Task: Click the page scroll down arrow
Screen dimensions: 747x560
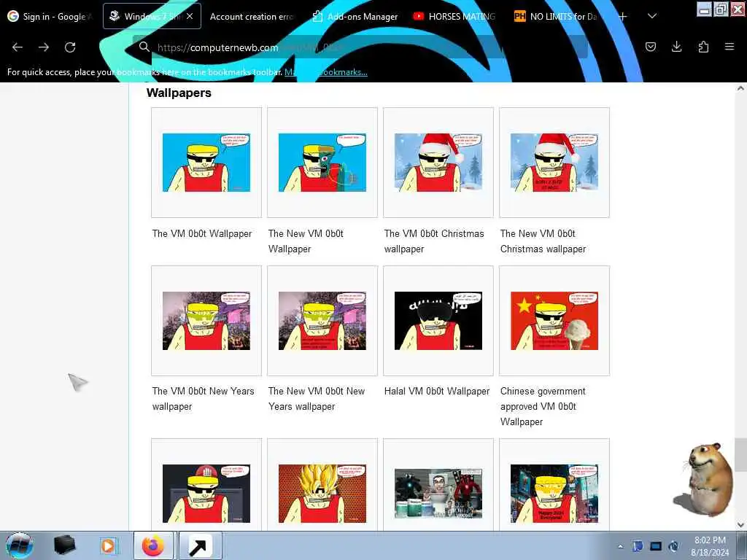Action: tap(740, 525)
